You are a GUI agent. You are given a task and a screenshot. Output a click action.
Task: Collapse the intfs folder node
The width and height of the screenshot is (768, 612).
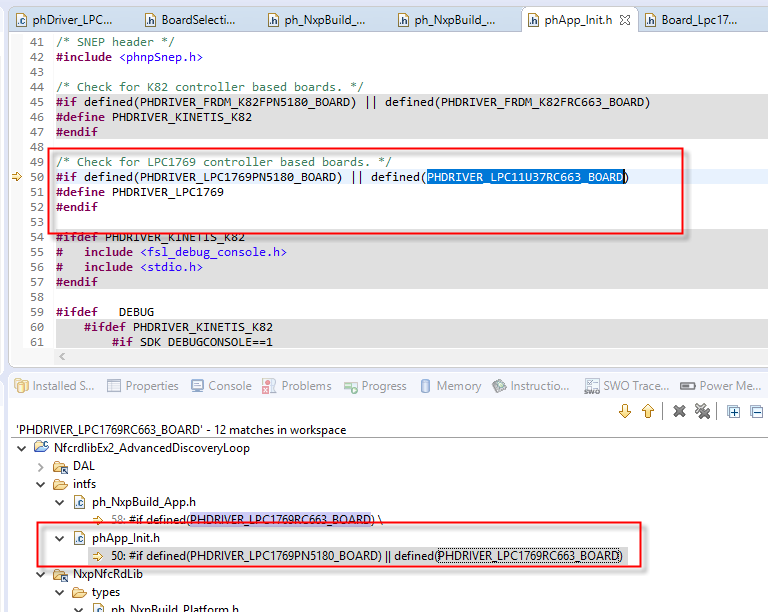(x=41, y=485)
